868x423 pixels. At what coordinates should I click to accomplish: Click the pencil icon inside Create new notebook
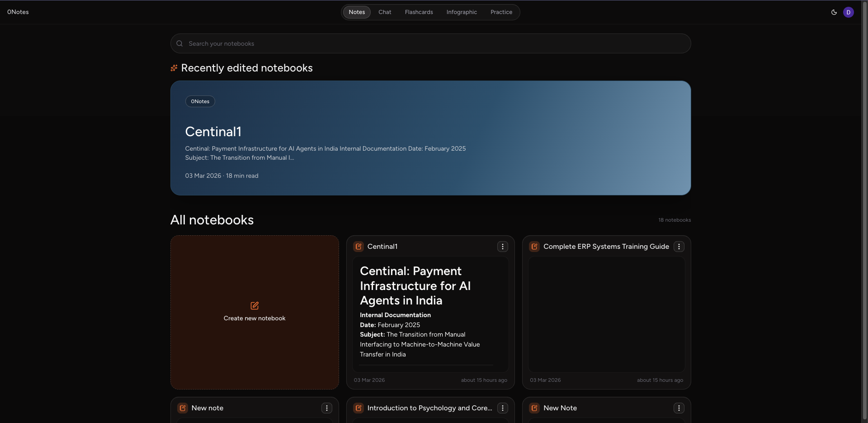click(255, 305)
